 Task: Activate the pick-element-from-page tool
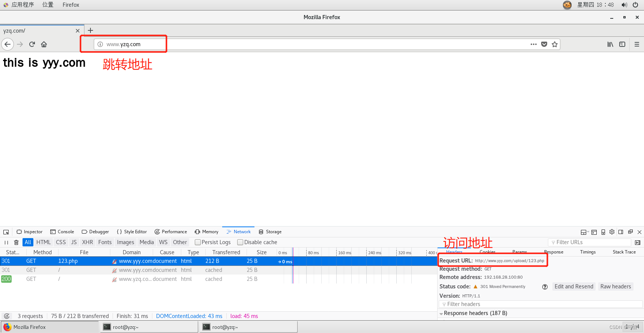pyautogui.click(x=6, y=232)
